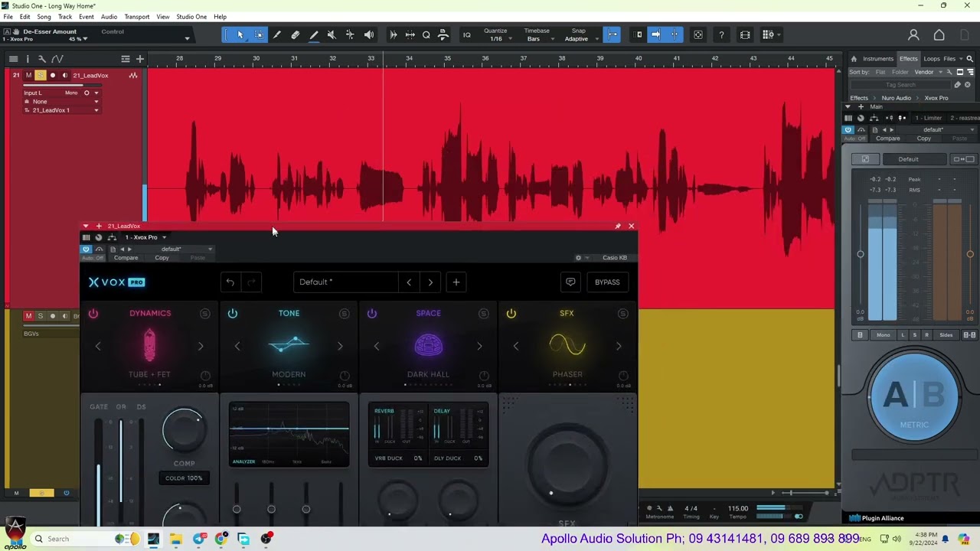Click Copy in the Xvox Pro header
This screenshot has width=980, height=551.
point(162,258)
